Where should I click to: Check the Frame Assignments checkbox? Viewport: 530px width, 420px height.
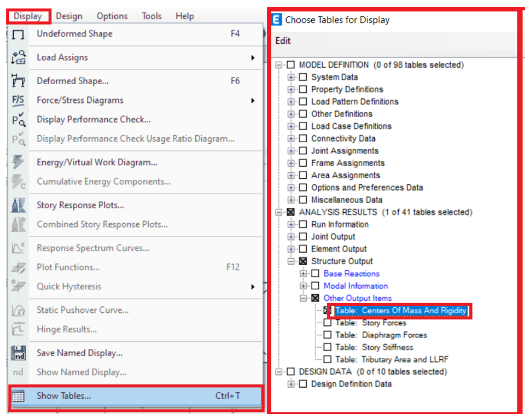pos(303,163)
